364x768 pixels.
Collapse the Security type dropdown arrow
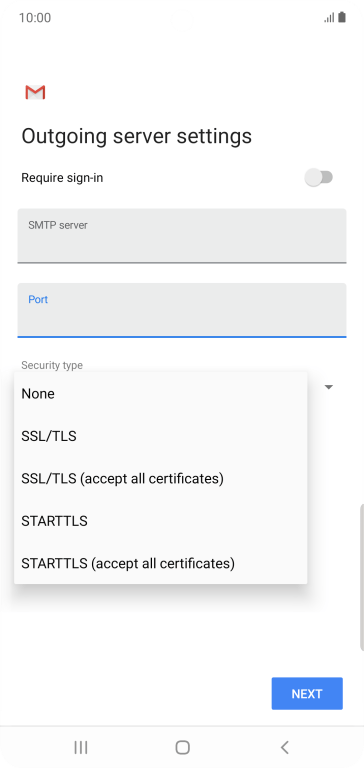329,387
